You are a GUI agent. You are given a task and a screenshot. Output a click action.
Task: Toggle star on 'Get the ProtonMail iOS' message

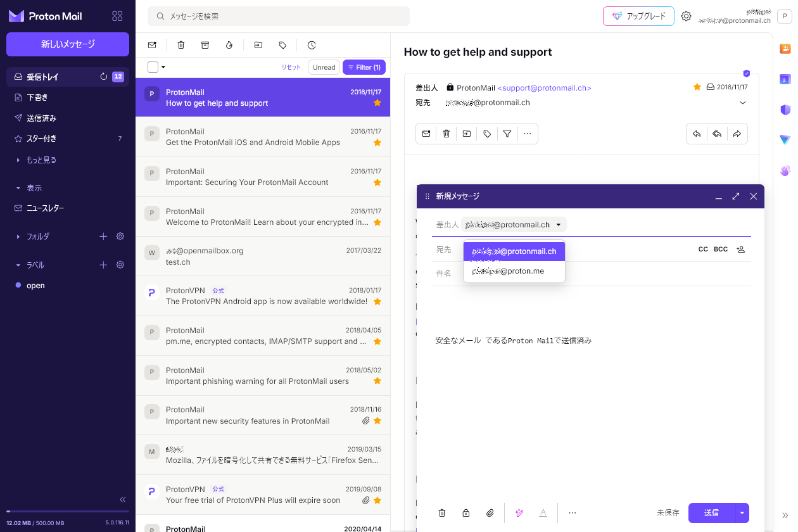(x=377, y=143)
